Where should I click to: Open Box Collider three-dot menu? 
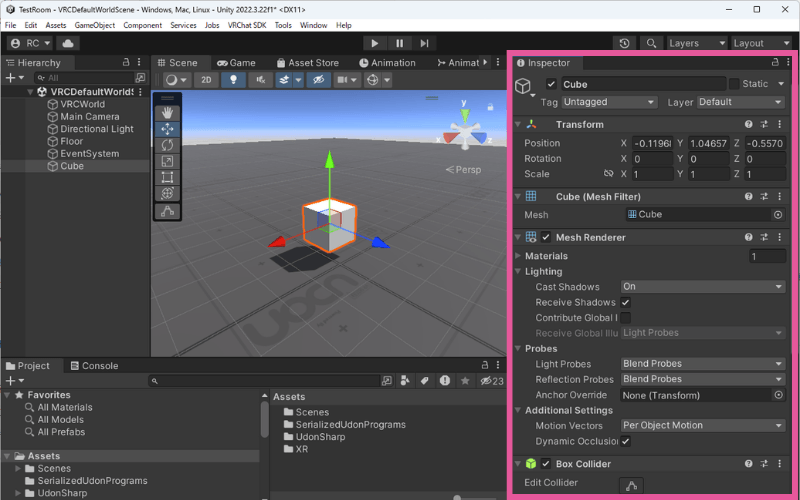point(780,464)
